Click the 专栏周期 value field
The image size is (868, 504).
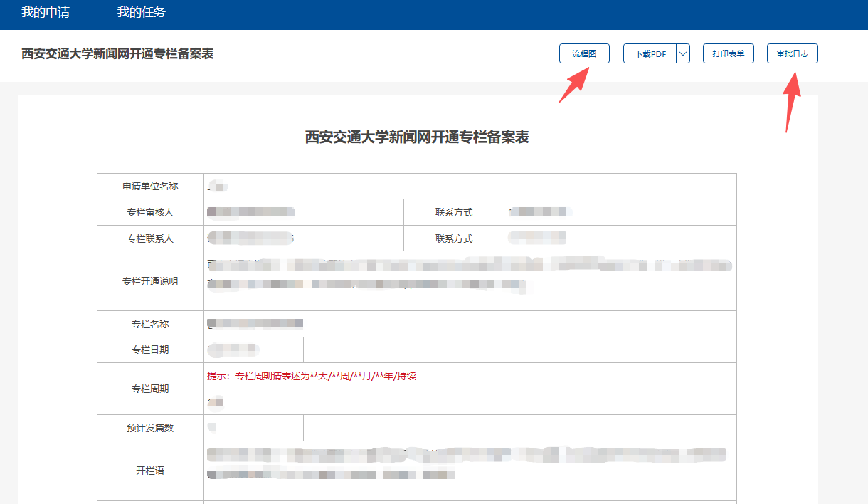click(470, 402)
